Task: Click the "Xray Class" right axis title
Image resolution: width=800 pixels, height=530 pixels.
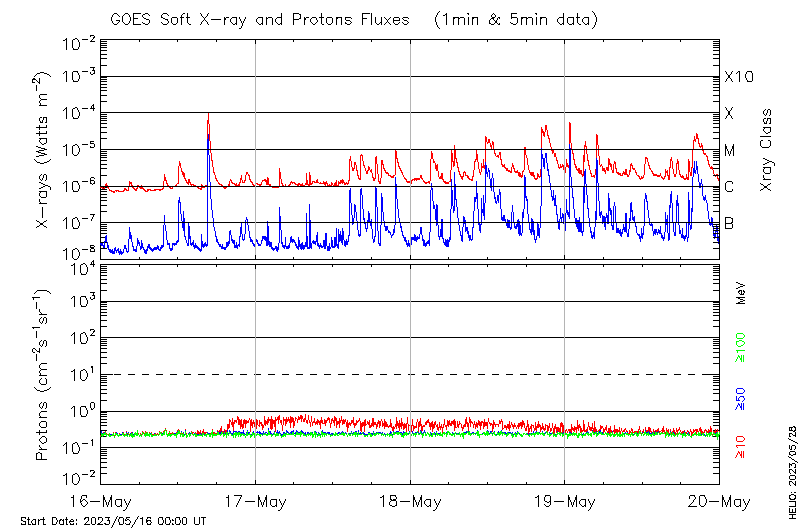Action: pos(767,150)
